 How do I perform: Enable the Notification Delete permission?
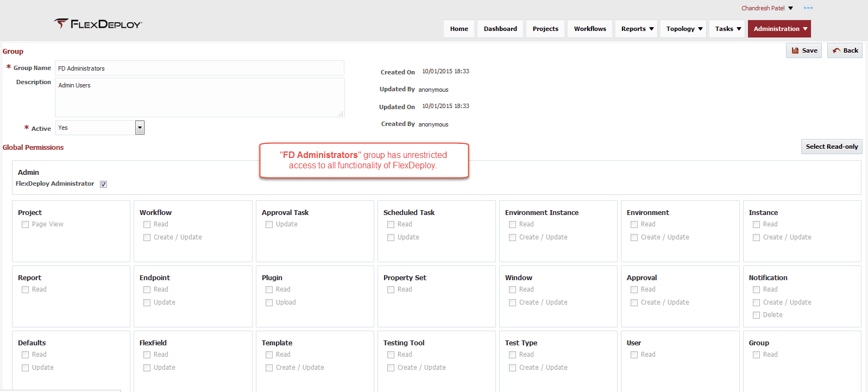(x=756, y=315)
